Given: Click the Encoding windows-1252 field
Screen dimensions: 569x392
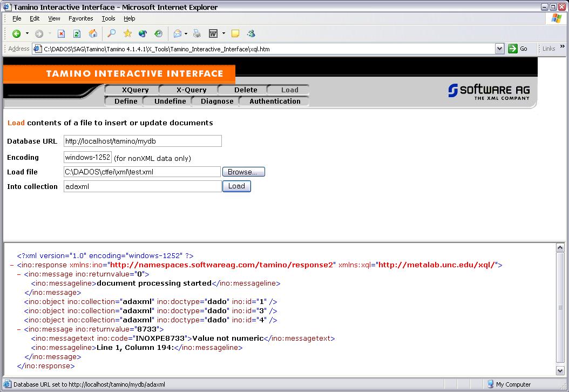Looking at the screenshot, I should pos(87,158).
